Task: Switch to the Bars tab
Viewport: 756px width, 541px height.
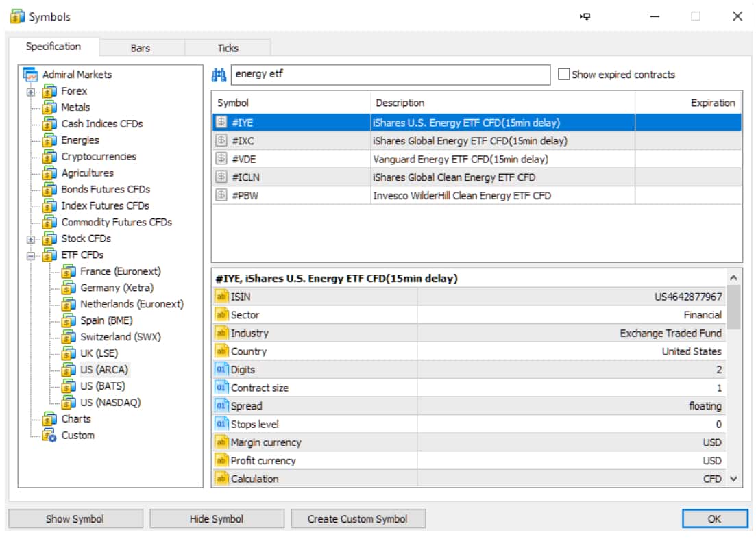Action: click(x=141, y=48)
